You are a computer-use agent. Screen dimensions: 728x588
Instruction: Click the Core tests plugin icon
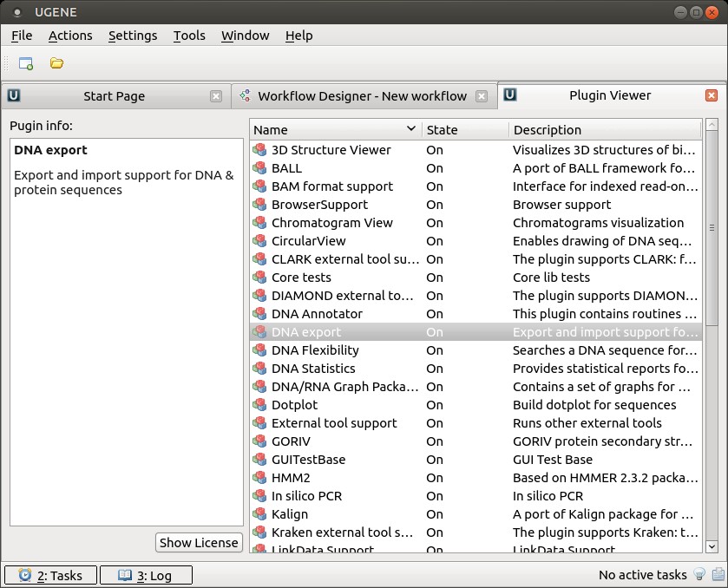click(x=259, y=277)
